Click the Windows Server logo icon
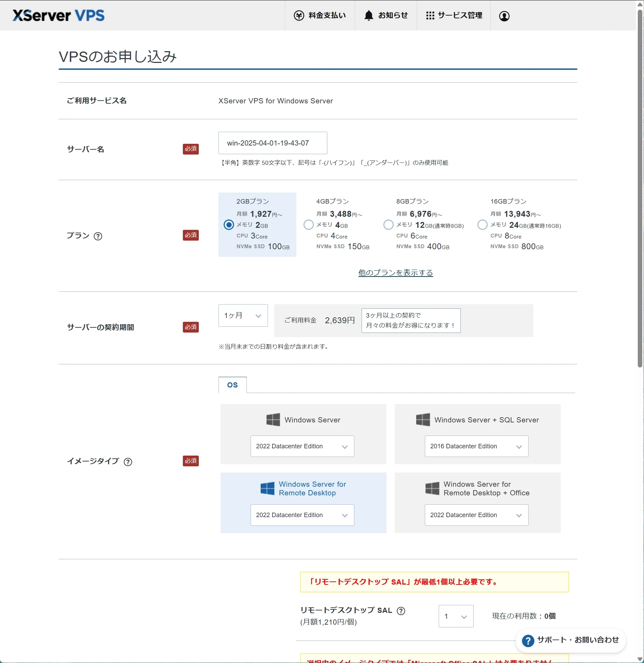Screen dimensions: 644x663 273,420
